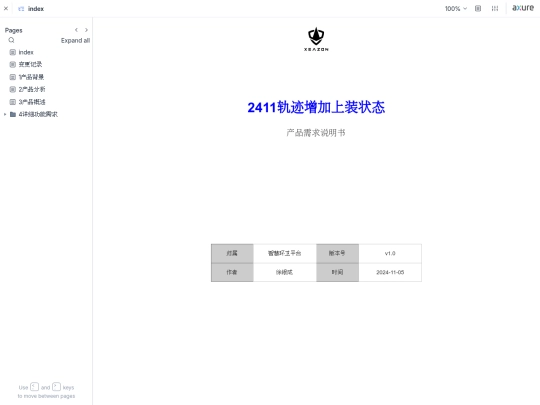Click the page icon beside 2产品分析
Screen dimensions: 540x405
[13, 89]
